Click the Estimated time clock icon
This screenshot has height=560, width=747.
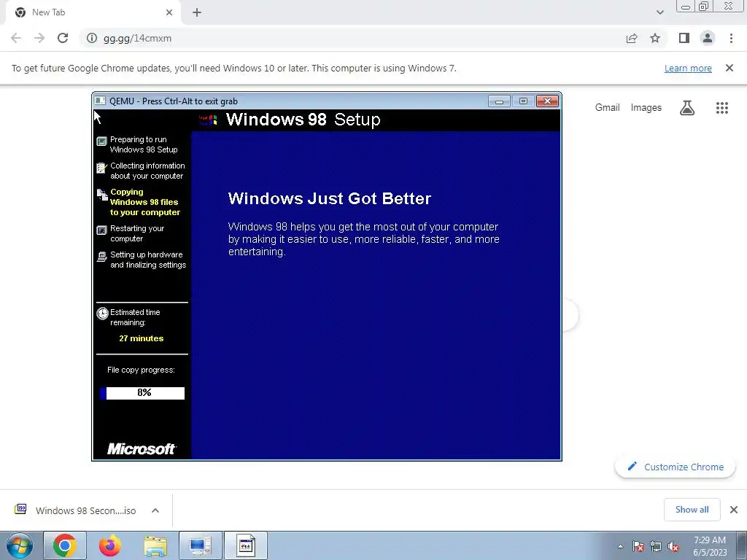point(102,314)
